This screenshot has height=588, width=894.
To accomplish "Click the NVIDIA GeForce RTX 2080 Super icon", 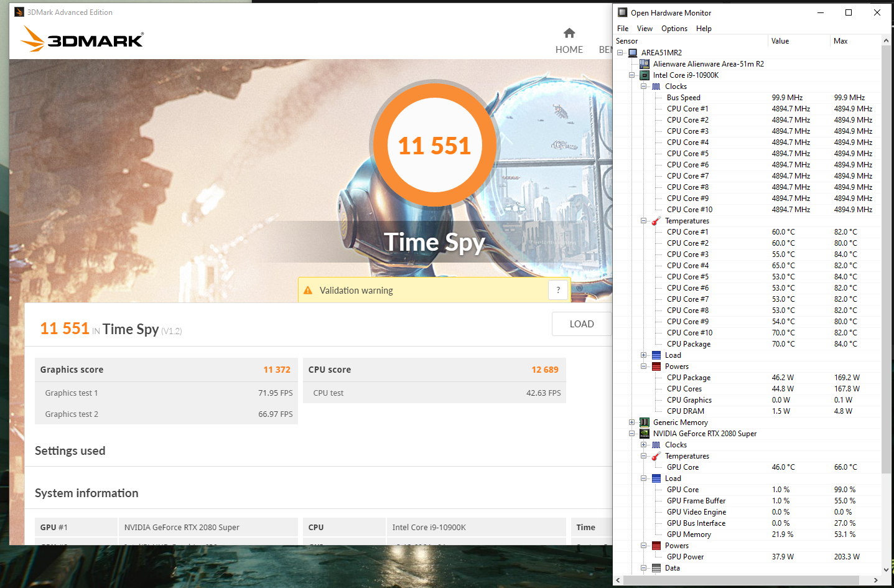I will pos(645,434).
